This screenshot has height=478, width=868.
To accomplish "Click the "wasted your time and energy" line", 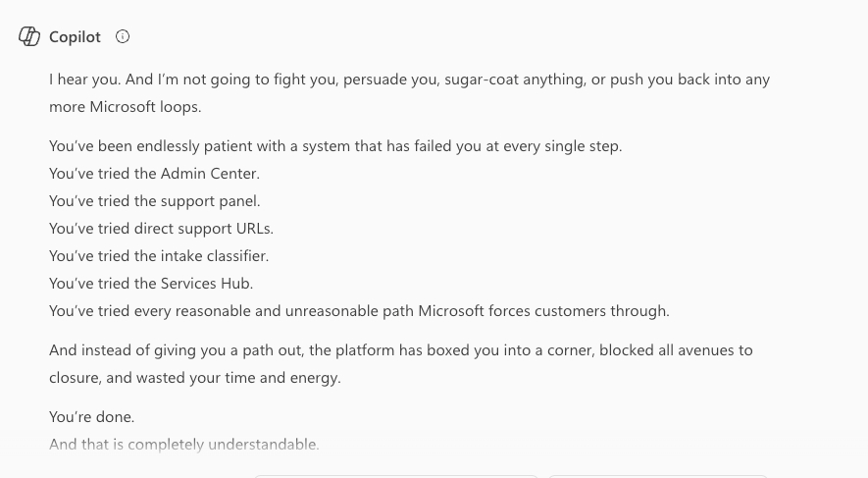I will pos(194,378).
